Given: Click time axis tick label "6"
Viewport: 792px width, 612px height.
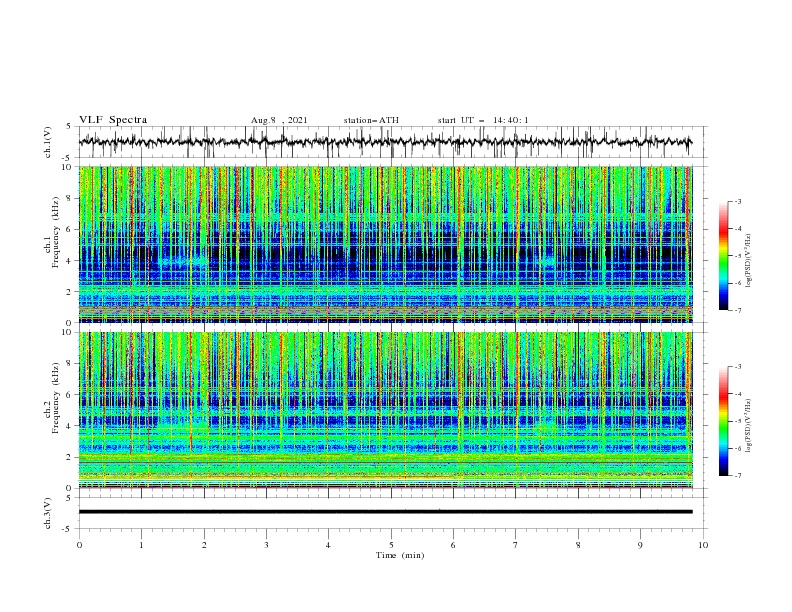Looking at the screenshot, I should pyautogui.click(x=453, y=545).
